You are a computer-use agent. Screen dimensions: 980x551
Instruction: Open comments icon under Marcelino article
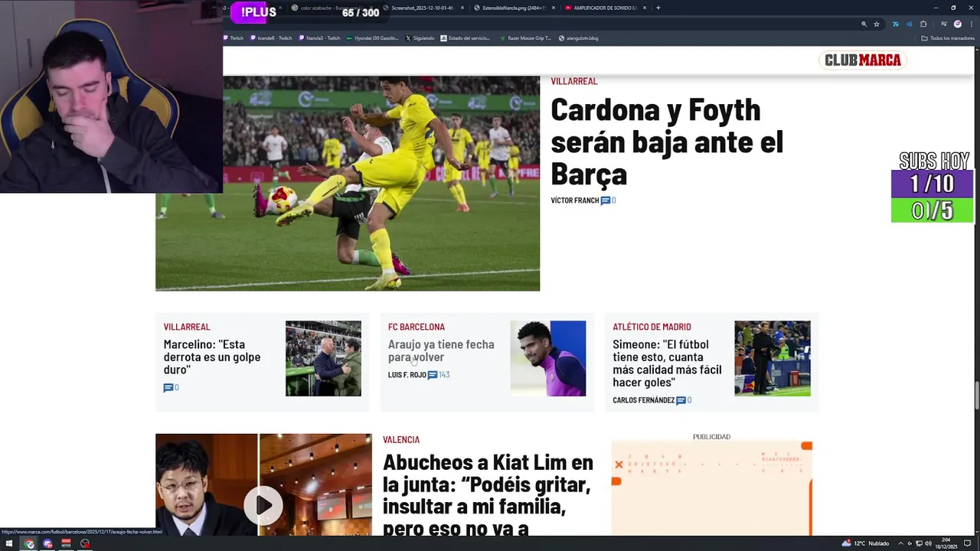tap(168, 388)
